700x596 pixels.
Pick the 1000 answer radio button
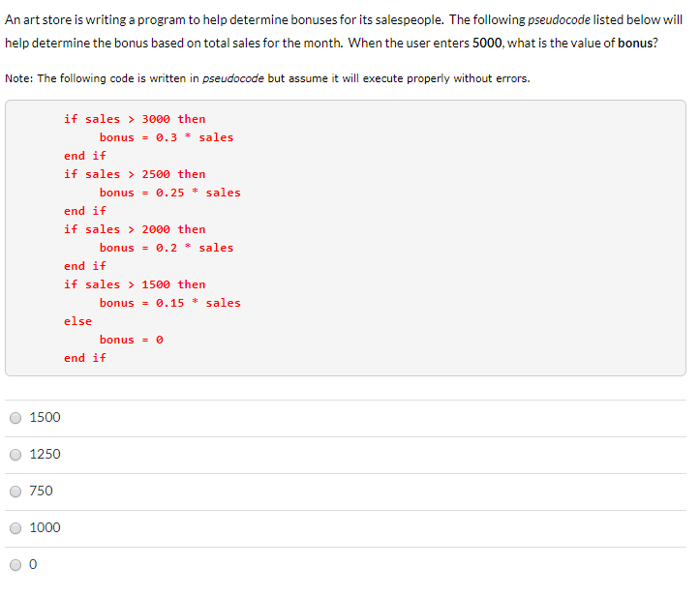(x=15, y=528)
